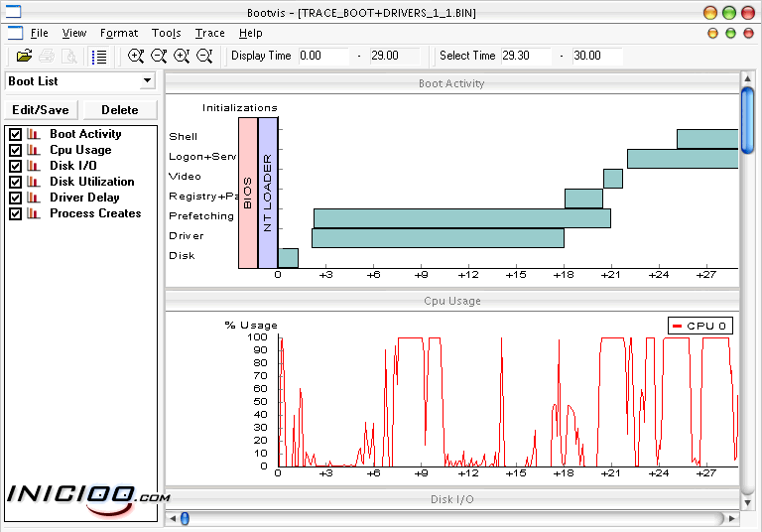This screenshot has height=532, width=762.
Task: Click the Select Time end field 30.00
Action: coord(597,56)
